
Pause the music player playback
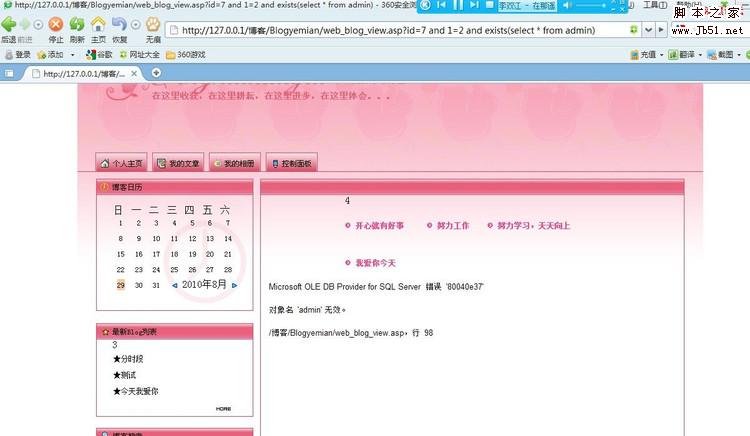[458, 5]
